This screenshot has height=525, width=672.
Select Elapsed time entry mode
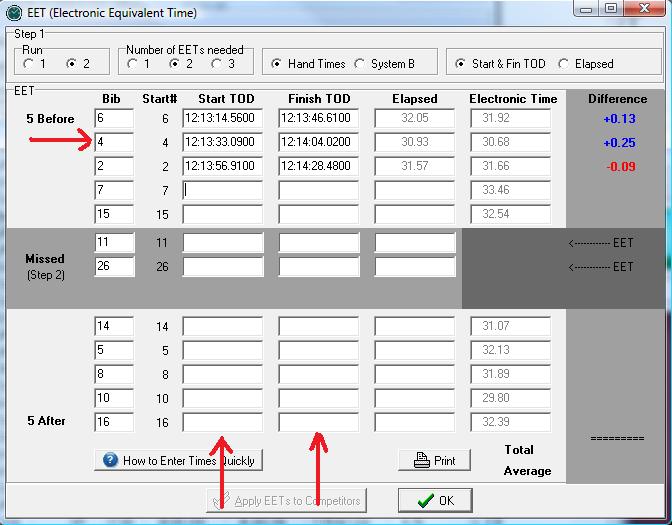coord(565,64)
